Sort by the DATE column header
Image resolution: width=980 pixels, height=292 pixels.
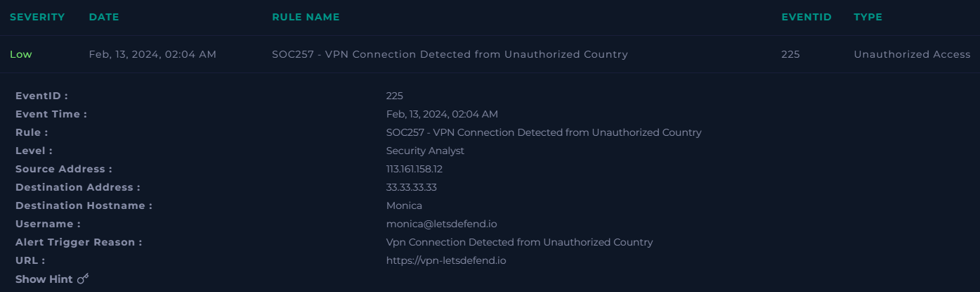pos(104,17)
